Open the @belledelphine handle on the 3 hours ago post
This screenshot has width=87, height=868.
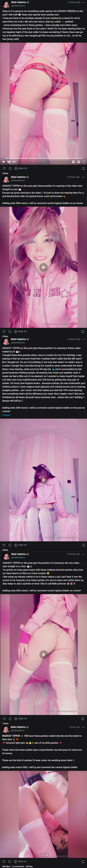point(18,730)
